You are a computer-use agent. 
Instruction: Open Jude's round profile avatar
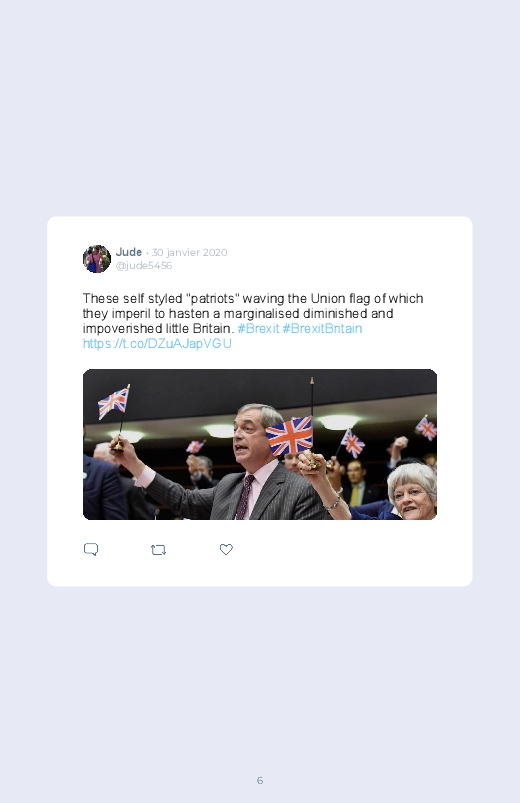point(97,259)
